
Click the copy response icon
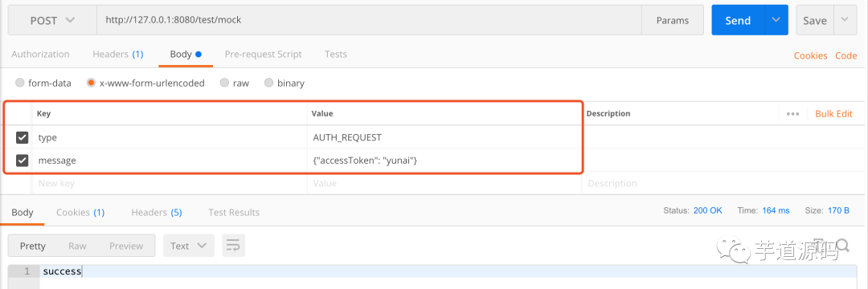click(819, 245)
